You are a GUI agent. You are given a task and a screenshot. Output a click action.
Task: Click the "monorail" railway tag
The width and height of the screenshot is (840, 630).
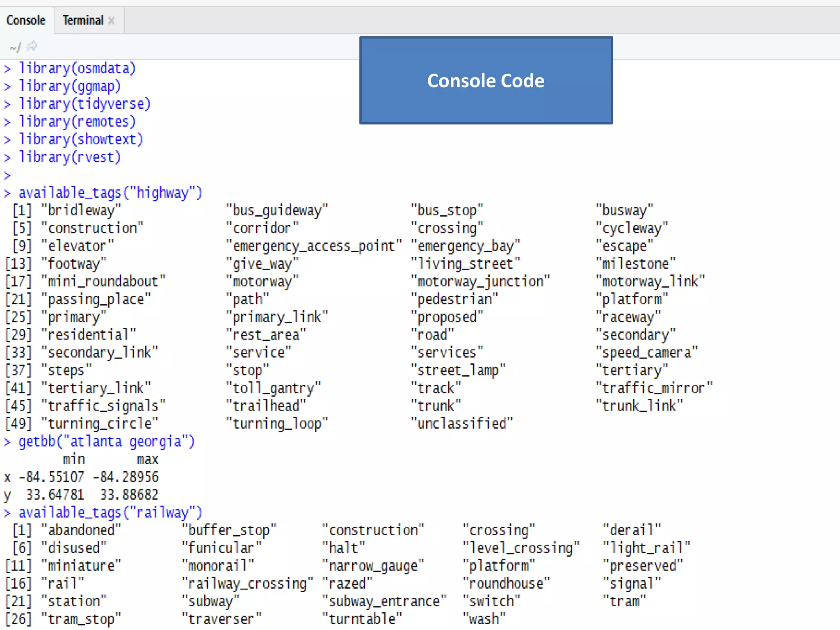[x=218, y=566]
